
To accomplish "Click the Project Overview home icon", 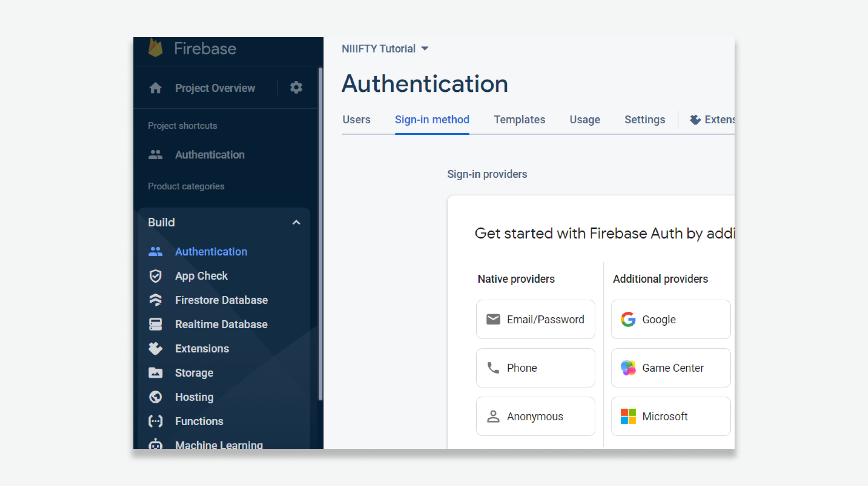I will tap(156, 88).
